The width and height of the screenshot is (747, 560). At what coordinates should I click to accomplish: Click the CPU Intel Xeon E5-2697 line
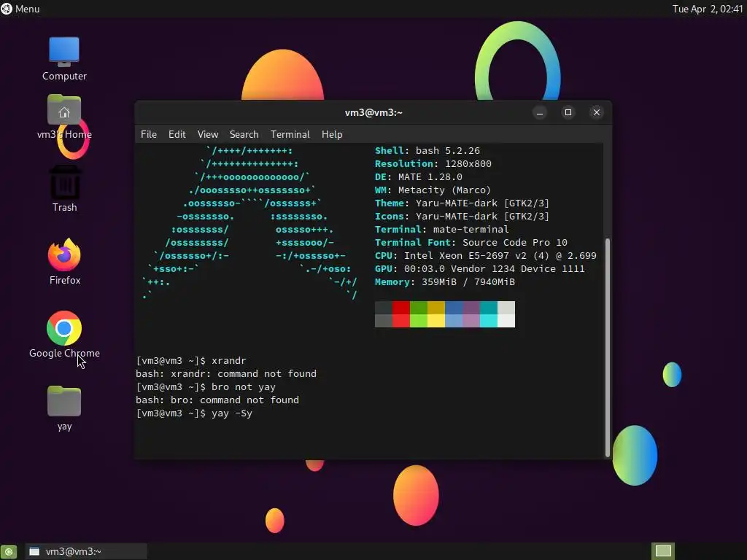[x=485, y=256]
